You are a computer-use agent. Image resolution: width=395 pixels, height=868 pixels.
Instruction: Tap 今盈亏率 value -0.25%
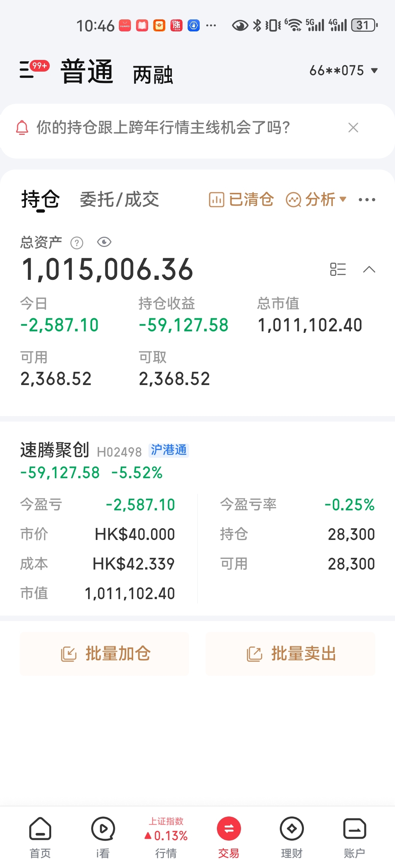coord(350,505)
